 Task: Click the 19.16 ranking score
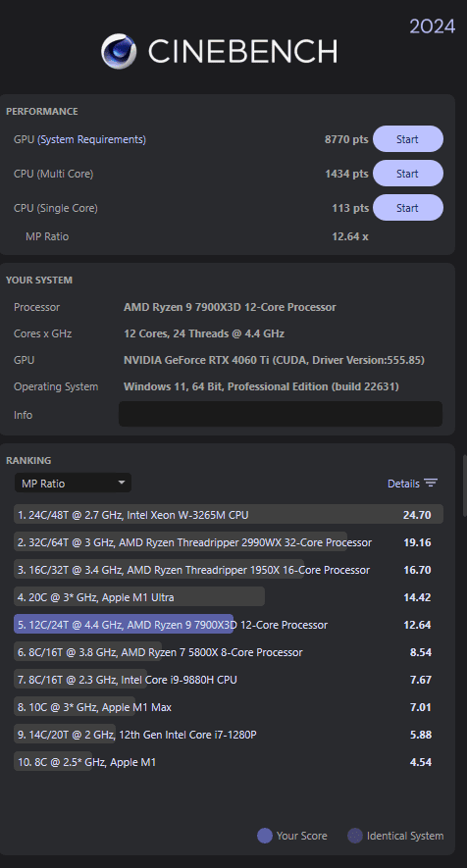pyautogui.click(x=417, y=542)
